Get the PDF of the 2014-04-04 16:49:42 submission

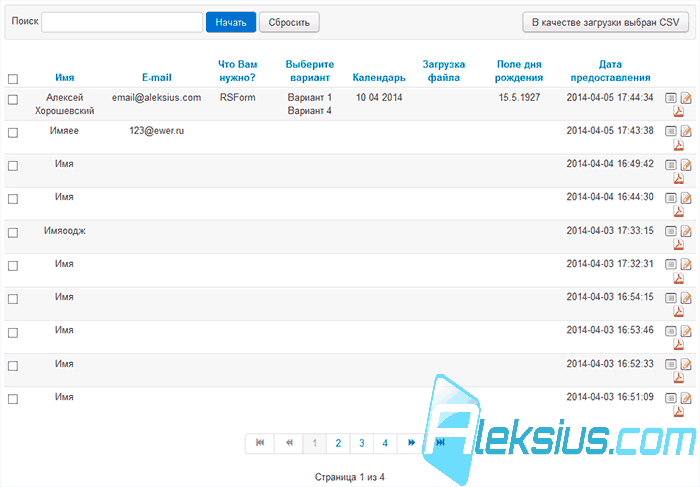click(679, 178)
